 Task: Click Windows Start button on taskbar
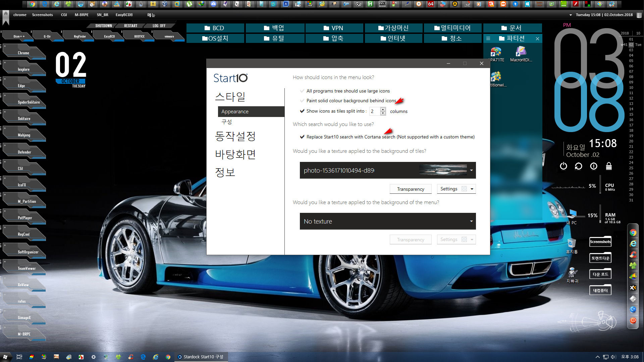[x=5, y=357]
